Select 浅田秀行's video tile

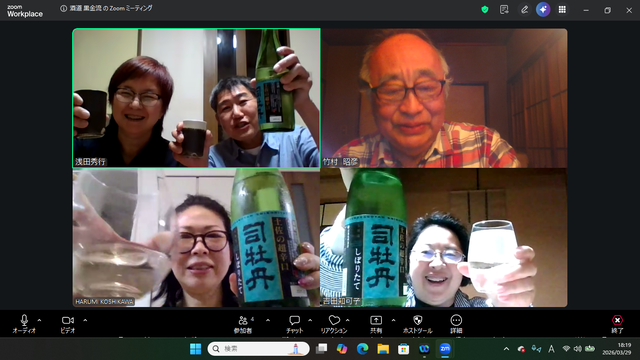196,98
